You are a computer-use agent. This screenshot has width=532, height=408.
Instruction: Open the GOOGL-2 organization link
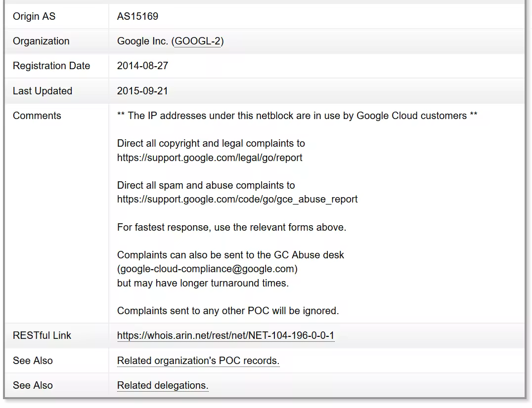[197, 41]
